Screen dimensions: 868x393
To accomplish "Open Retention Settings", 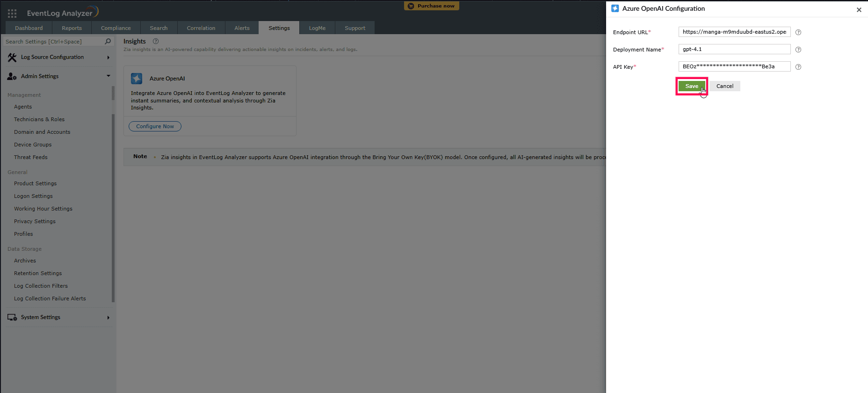I will click(x=38, y=273).
